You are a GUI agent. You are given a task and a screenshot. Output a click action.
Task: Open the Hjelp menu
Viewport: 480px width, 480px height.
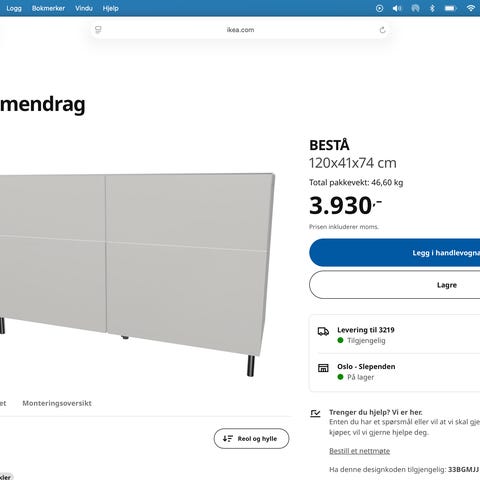[111, 8]
